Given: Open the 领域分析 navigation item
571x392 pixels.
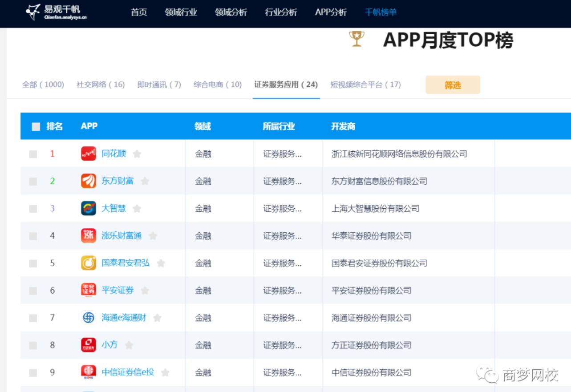Looking at the screenshot, I should tap(231, 12).
